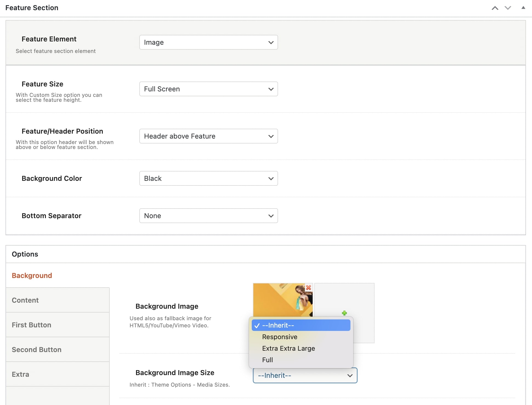Viewport: 532px width, 405px height.
Task: Collapse the Feature Section panel
Action: 523,8
